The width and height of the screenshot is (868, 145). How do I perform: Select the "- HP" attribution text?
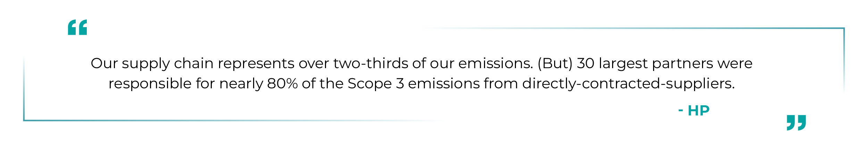point(694,111)
